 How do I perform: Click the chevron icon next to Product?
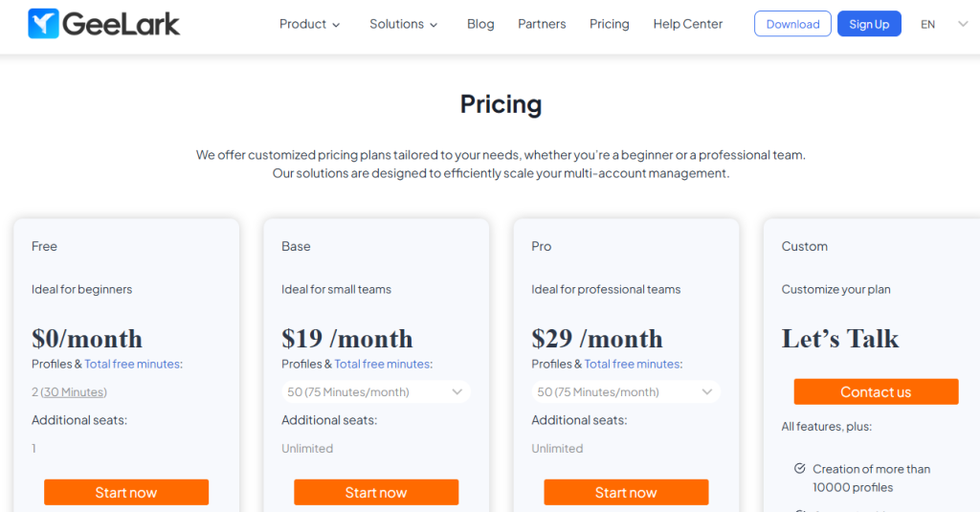(x=336, y=25)
